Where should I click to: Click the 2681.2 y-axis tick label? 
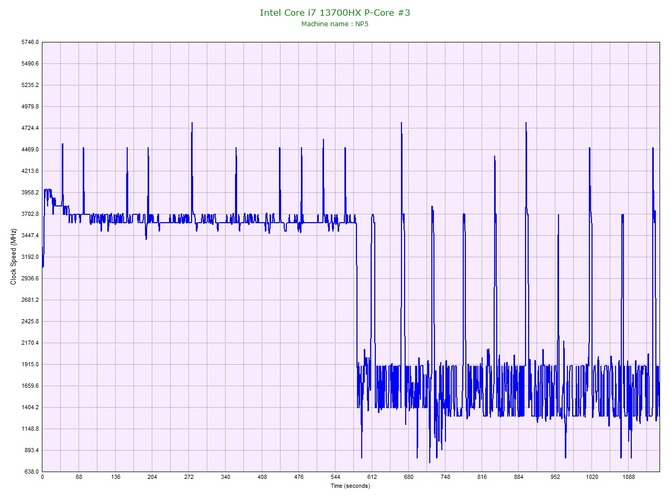pyautogui.click(x=28, y=300)
